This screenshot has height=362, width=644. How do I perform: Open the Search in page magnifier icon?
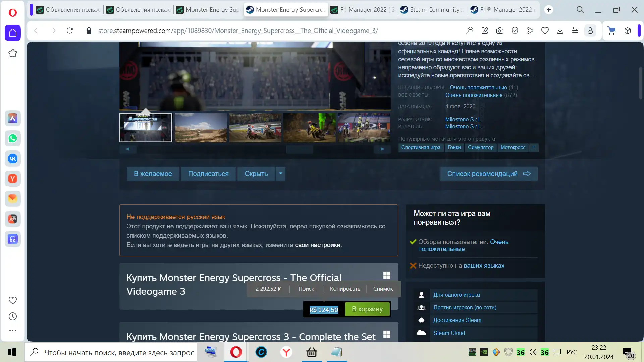coord(470,31)
